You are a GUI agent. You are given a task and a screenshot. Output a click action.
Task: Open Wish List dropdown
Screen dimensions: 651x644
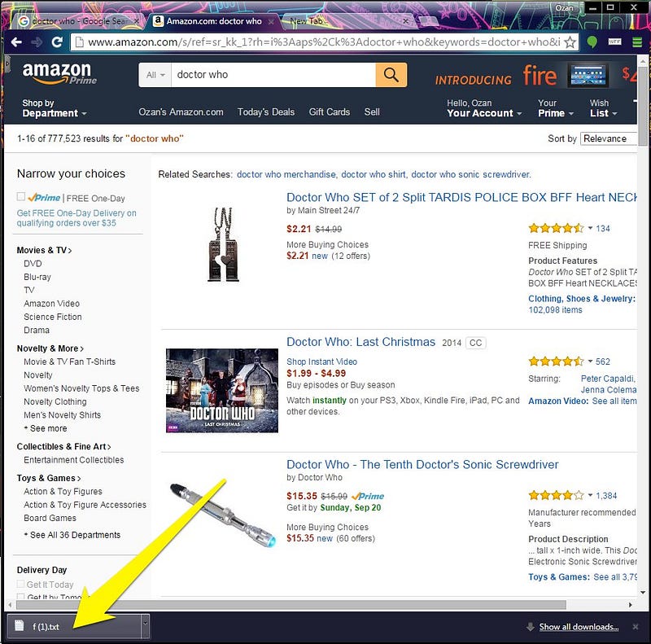pyautogui.click(x=603, y=108)
